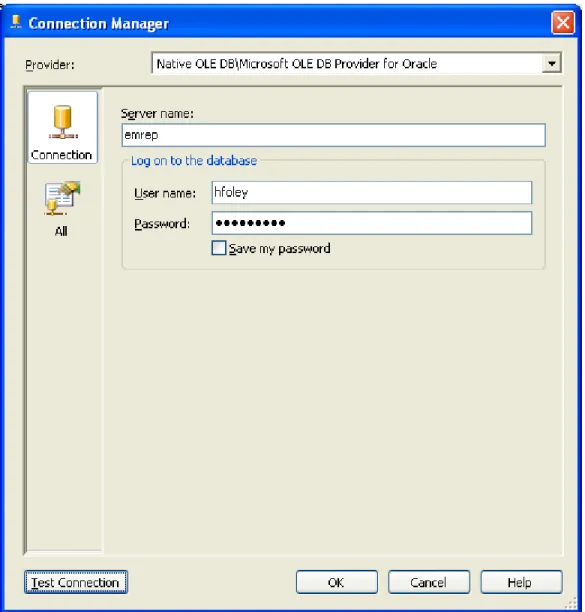Enable the Save my password checkbox

[x=219, y=248]
